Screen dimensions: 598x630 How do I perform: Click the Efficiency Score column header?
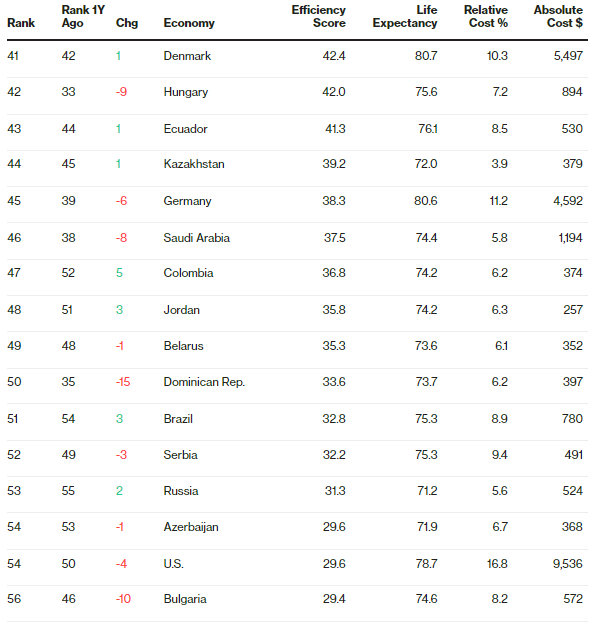tap(318, 16)
